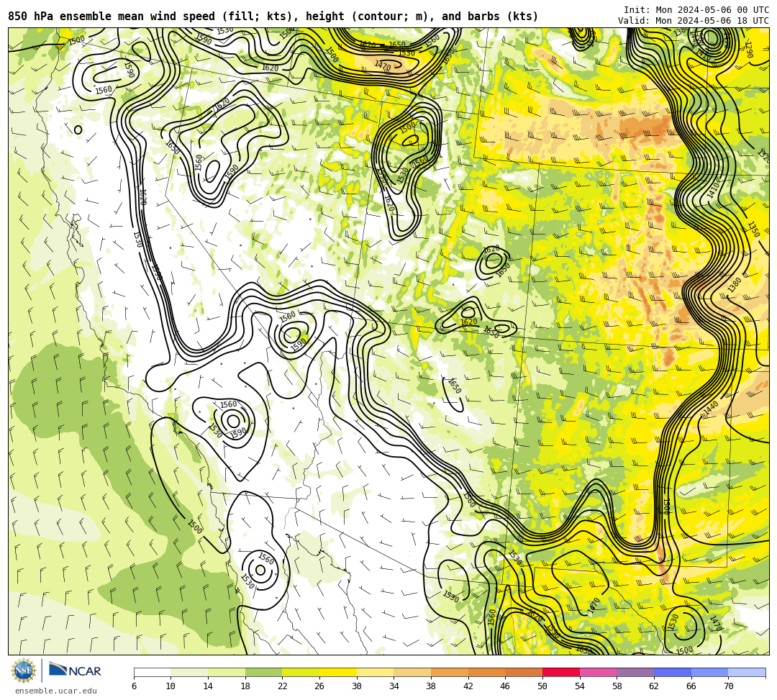Pick the purple 58–62 kts colorbar segment
This screenshot has height=700, width=777.
point(635,672)
